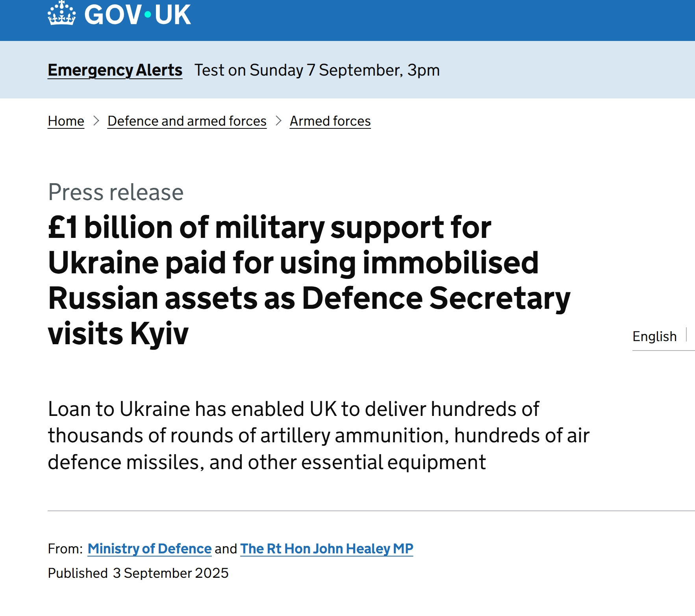Open the Ministry of Defence link
The image size is (695, 616).
tap(150, 549)
